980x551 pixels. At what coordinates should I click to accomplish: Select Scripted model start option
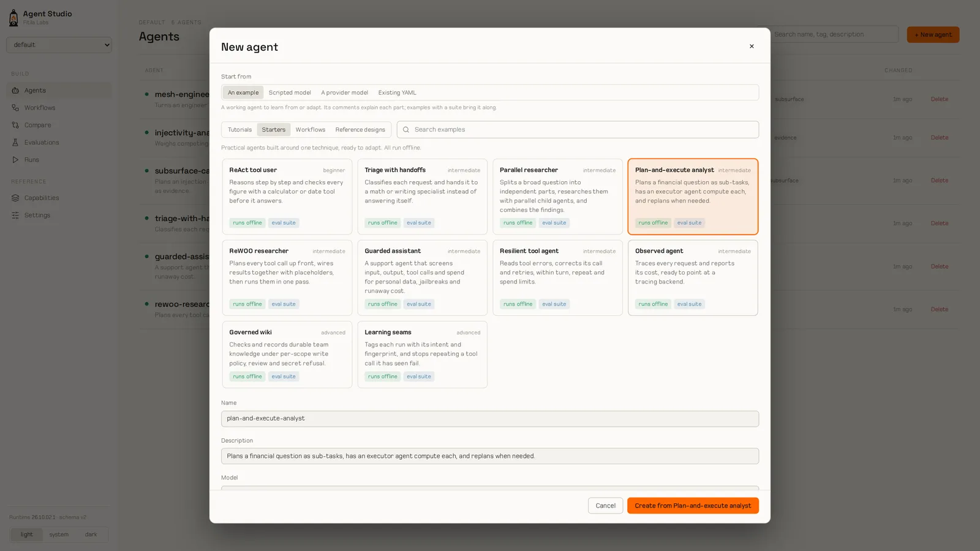click(290, 92)
